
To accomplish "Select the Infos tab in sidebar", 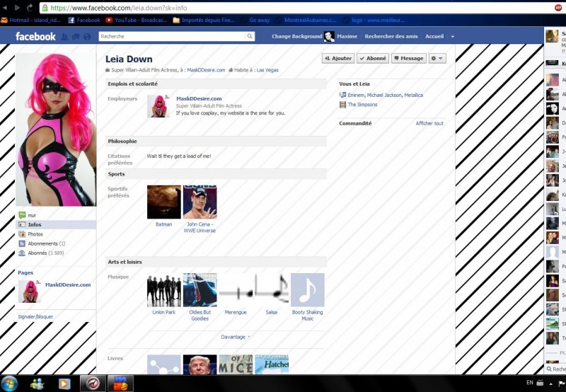I will pyautogui.click(x=56, y=224).
